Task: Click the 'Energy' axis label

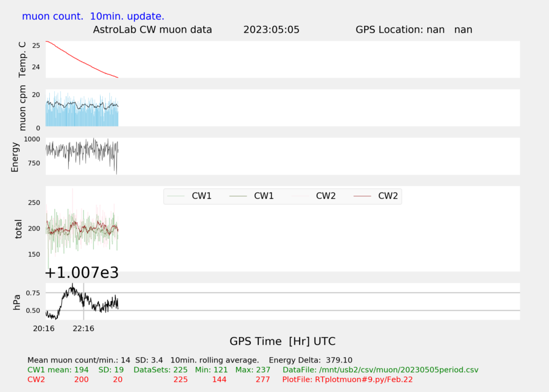Action: 14,157
